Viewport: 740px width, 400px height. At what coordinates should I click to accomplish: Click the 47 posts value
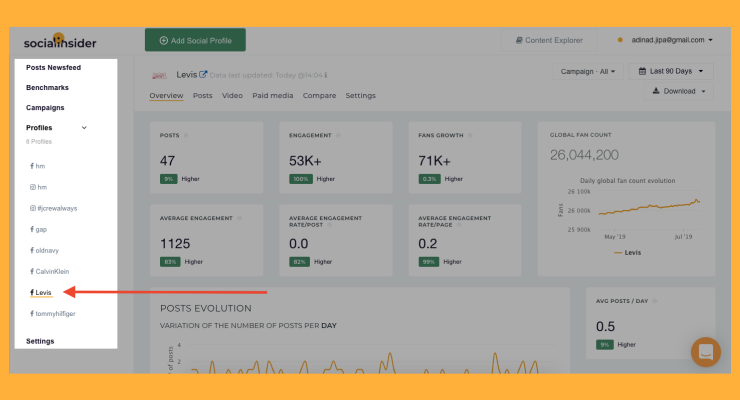coord(167,161)
